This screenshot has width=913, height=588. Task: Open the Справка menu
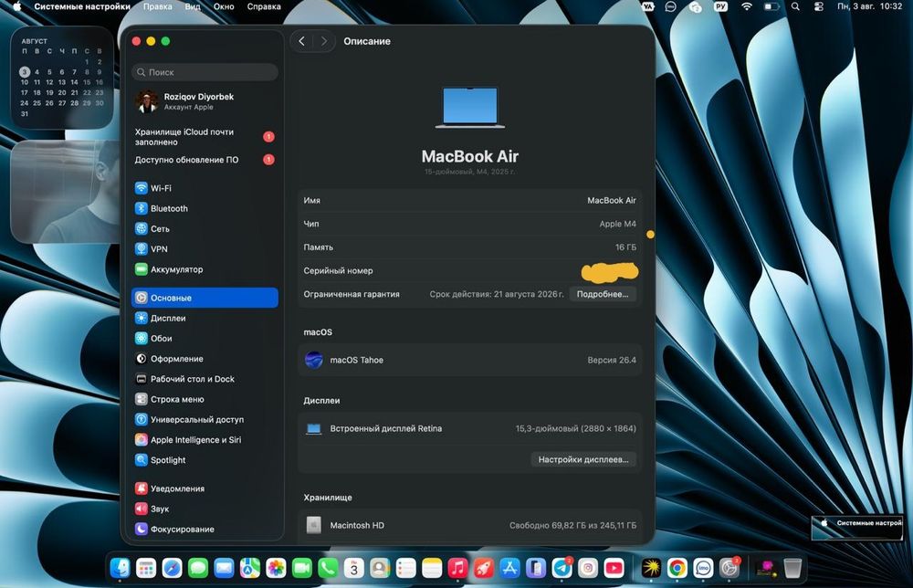point(264,6)
